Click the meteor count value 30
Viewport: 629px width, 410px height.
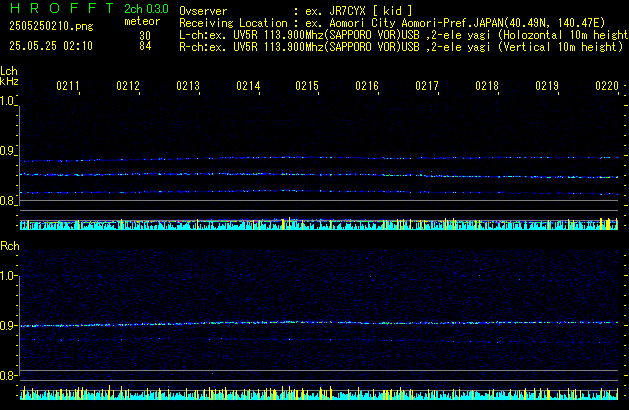(145, 36)
